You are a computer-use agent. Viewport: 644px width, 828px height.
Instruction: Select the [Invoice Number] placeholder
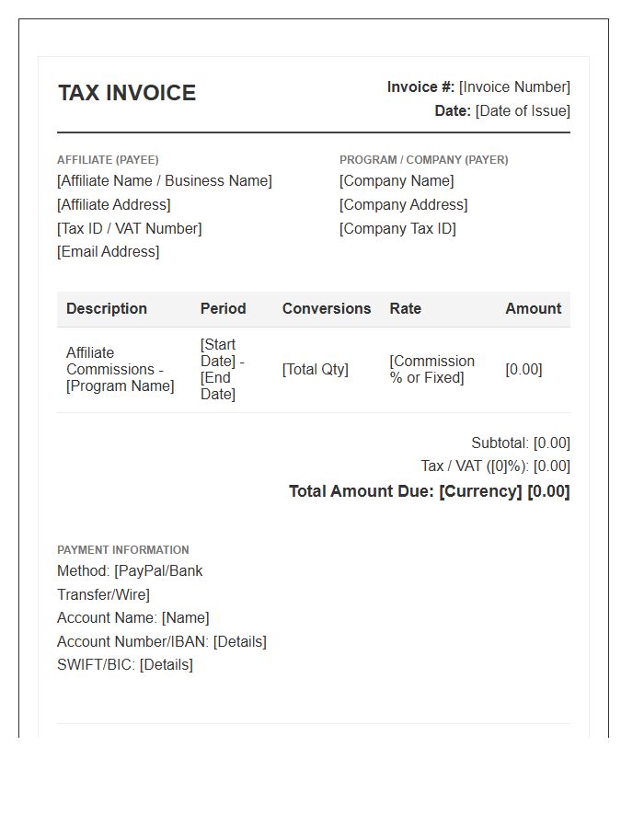click(x=514, y=87)
